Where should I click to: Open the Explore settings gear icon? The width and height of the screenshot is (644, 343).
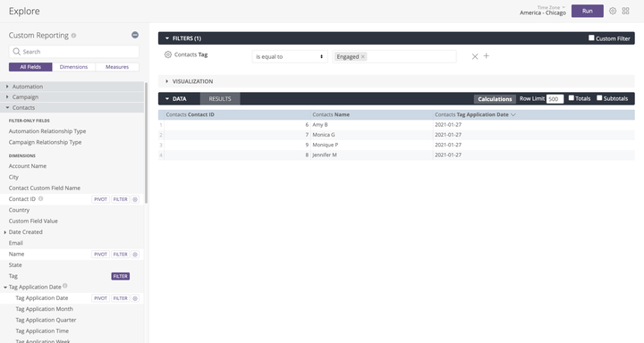click(613, 11)
